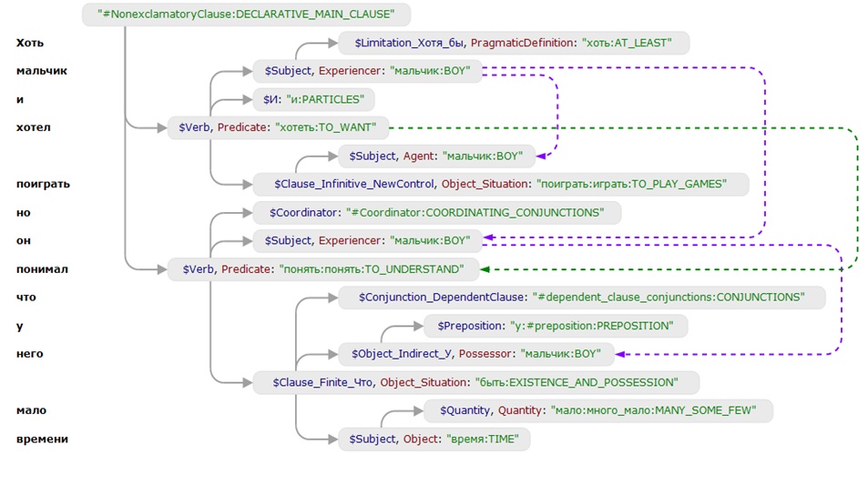This screenshot has height=485, width=868.
Task: Click the word "у" in the word list
Action: pos(20,327)
